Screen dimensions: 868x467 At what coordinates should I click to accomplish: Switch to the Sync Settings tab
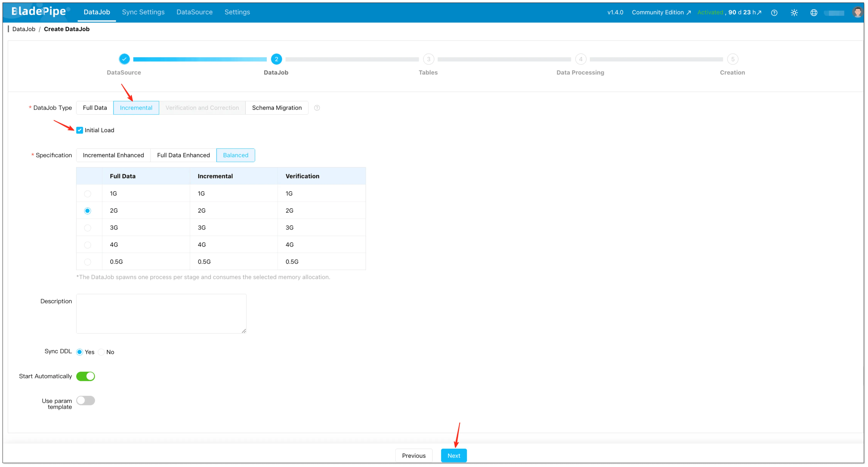(143, 12)
